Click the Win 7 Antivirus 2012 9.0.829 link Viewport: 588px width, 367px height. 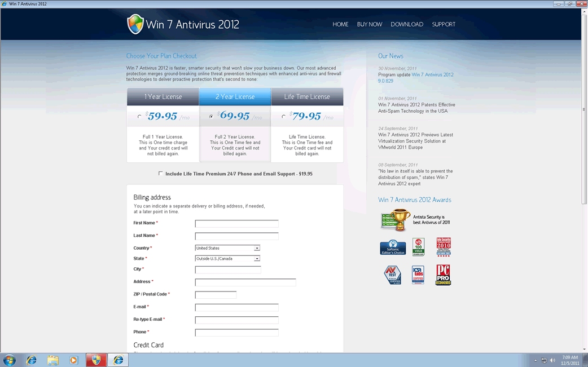tap(432, 74)
